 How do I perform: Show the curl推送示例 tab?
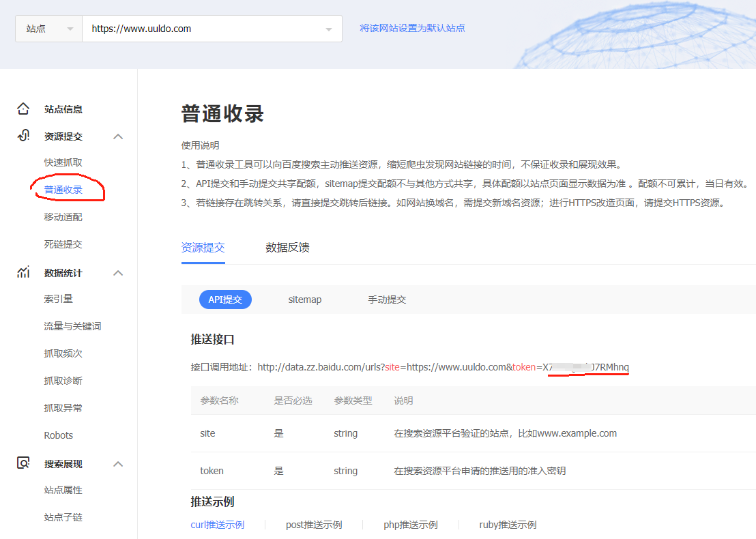(218, 525)
